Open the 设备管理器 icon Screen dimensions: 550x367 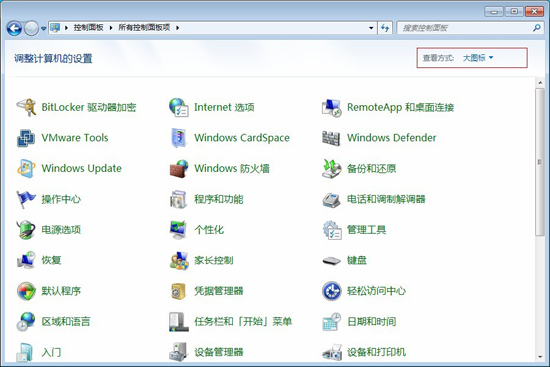(x=179, y=352)
